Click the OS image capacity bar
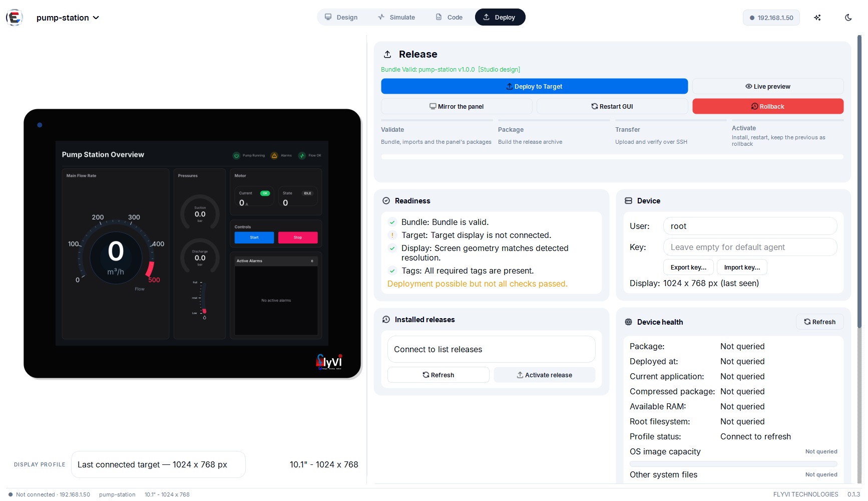The height and width of the screenshot is (501, 868). [x=733, y=464]
